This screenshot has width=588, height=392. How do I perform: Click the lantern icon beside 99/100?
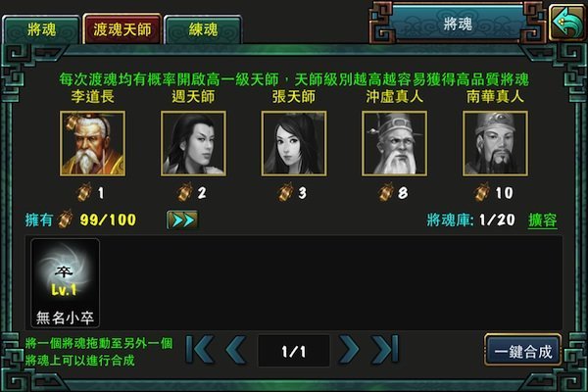[x=66, y=220]
